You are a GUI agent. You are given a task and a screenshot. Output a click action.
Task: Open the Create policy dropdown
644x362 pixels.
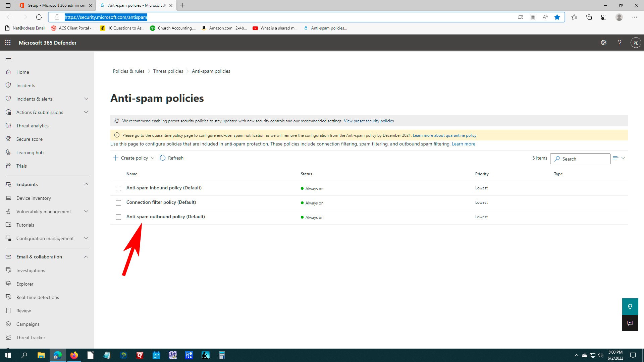point(134,158)
